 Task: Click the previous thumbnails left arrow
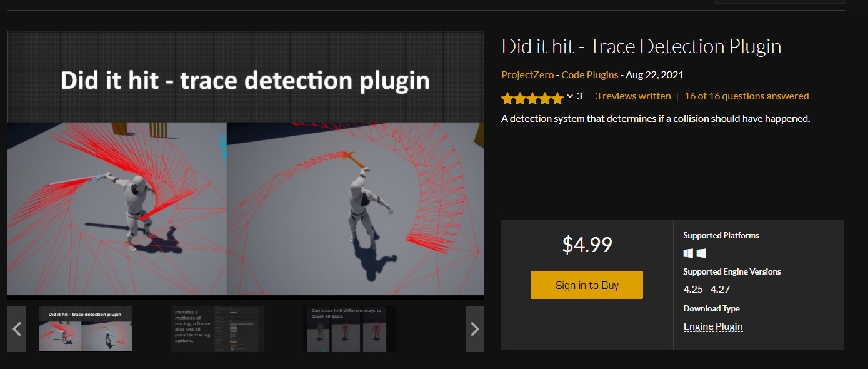coord(17,329)
